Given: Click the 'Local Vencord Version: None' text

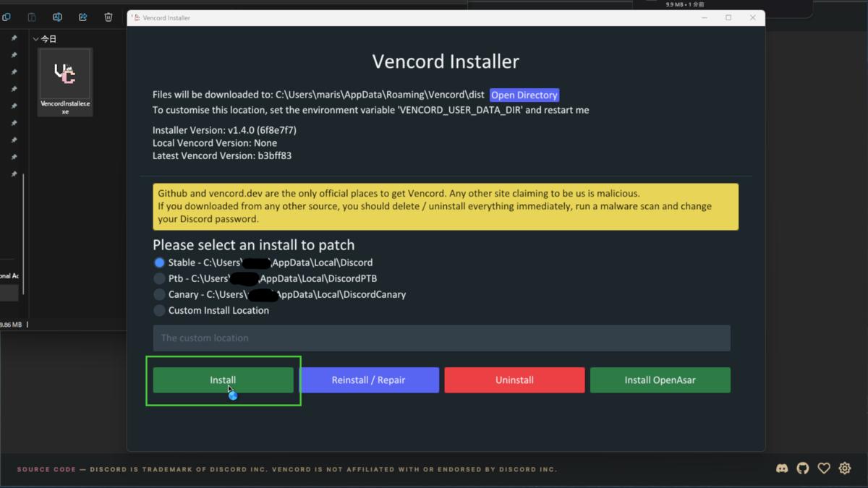Looking at the screenshot, I should click(x=215, y=143).
